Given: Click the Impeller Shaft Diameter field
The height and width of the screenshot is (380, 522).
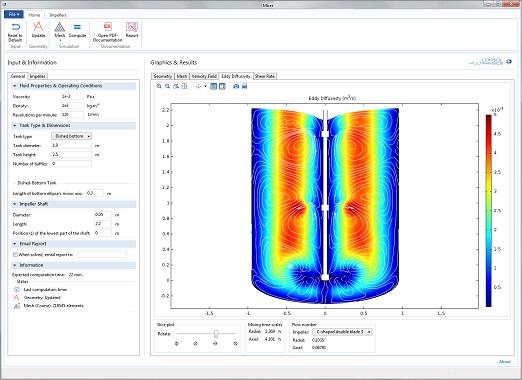Looking at the screenshot, I should pos(103,215).
